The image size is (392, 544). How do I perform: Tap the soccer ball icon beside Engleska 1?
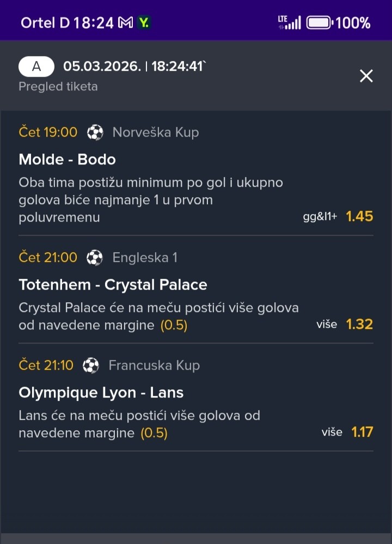(95, 258)
